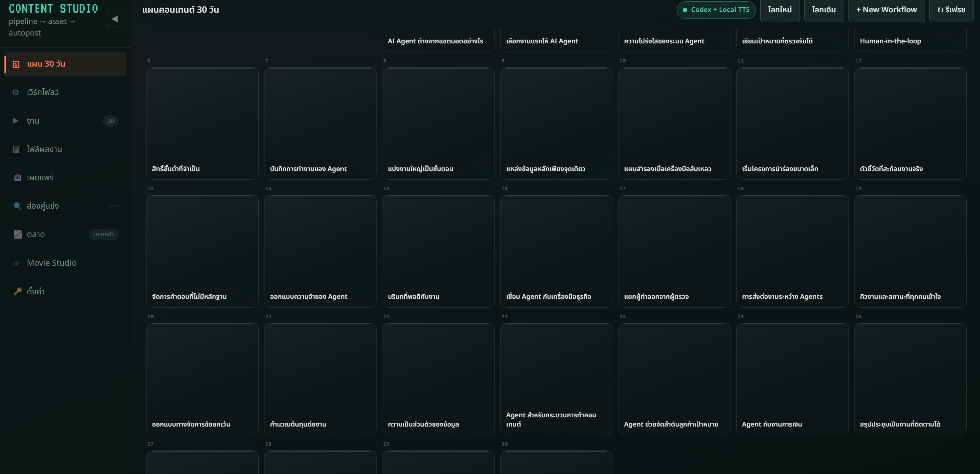Open card ตัวชี้วัดที่สะท้อนงานจริง
Screen dimensions: 980x474
pyautogui.click(x=910, y=124)
